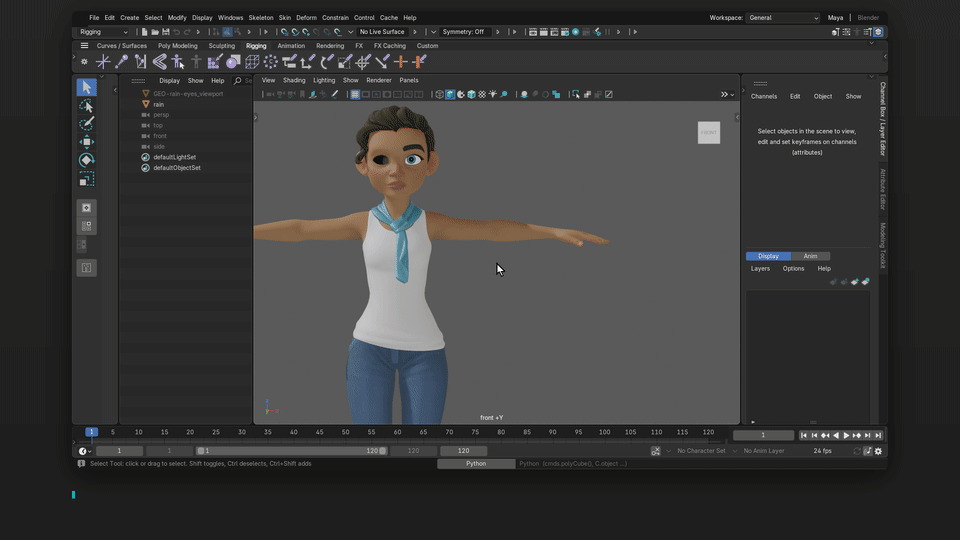Select the arrow Select tool in toolbox

pyautogui.click(x=86, y=87)
